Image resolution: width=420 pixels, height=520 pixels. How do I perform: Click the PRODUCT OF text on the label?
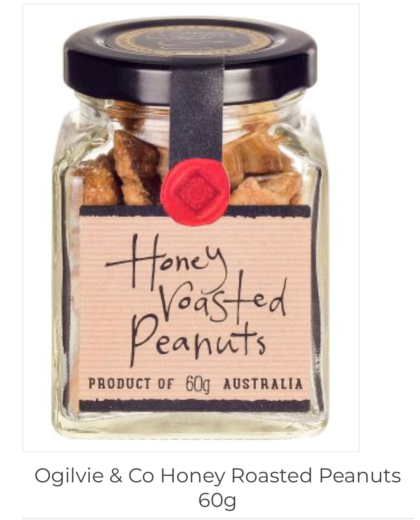[x=131, y=385]
